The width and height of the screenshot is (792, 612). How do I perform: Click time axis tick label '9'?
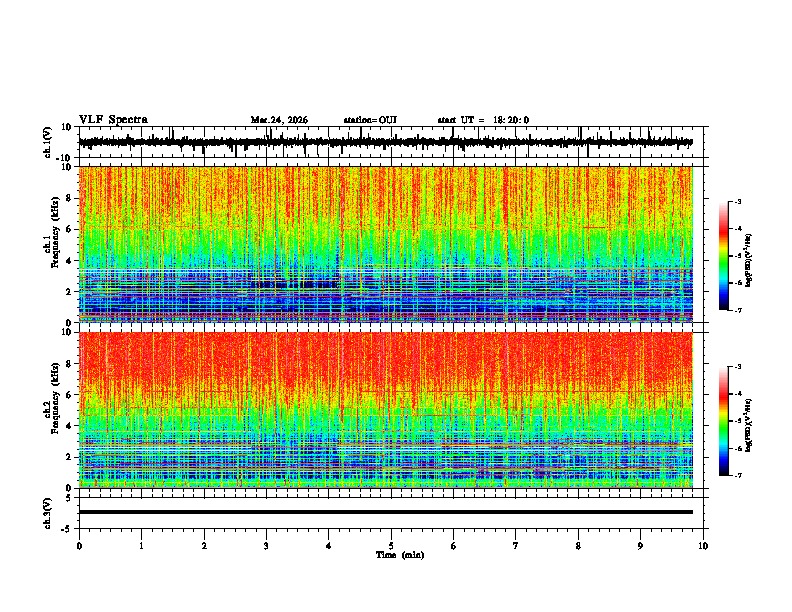click(640, 546)
